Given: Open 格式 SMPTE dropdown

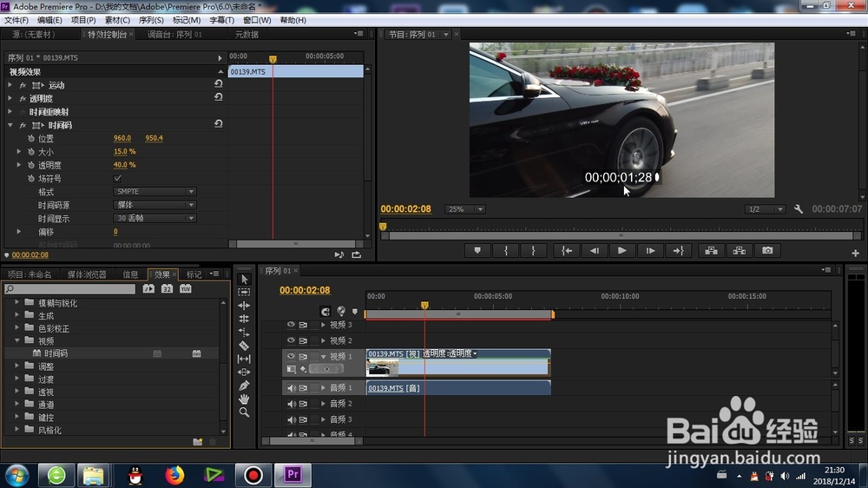Looking at the screenshot, I should tap(155, 192).
